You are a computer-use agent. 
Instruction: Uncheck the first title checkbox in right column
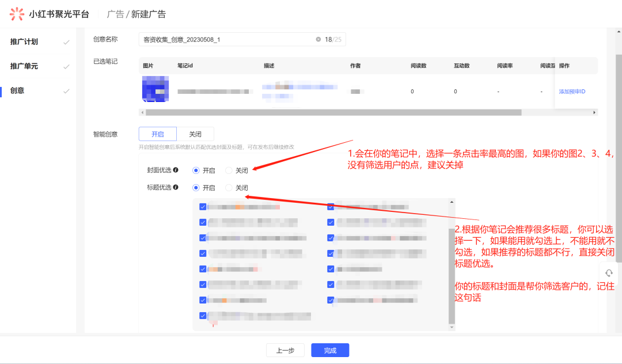tap(331, 207)
